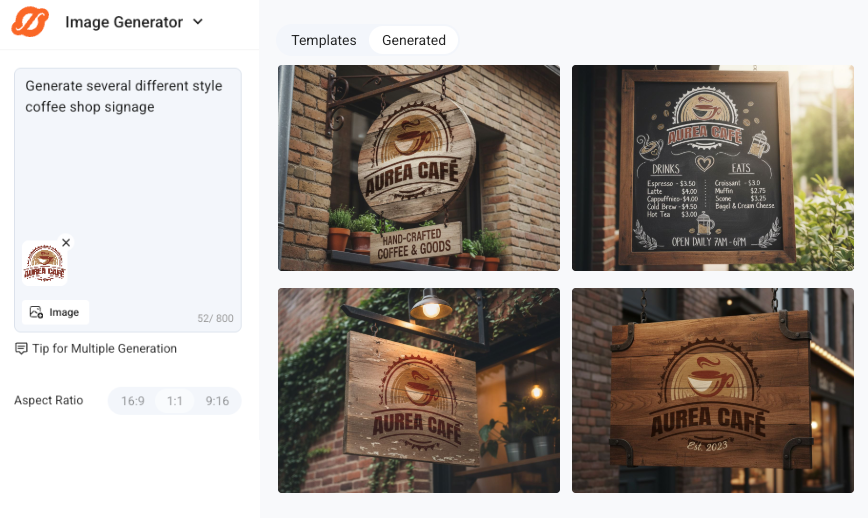Click the Aspect Ratio label
Screen dimensions: 868x518
49,401
